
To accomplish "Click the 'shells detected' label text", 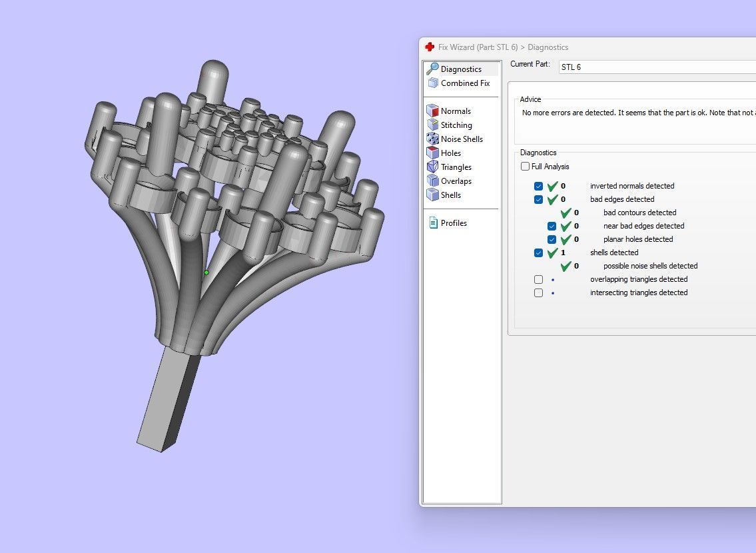I will tap(613, 252).
